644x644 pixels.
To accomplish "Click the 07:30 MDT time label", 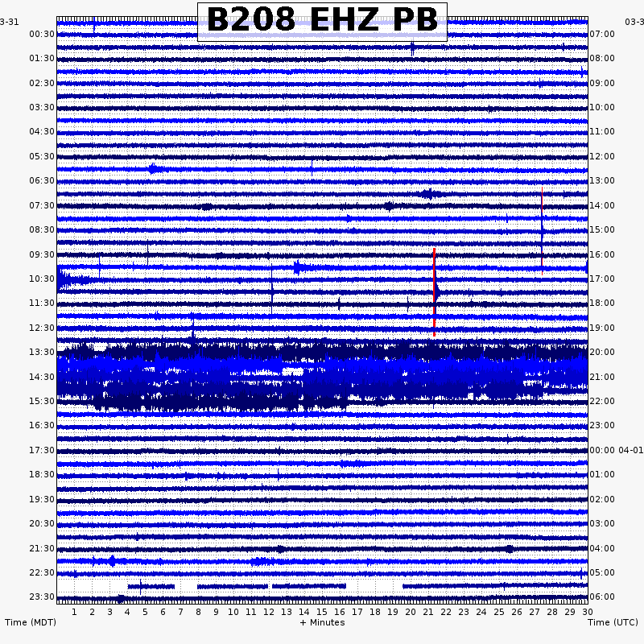I will 42,205.
